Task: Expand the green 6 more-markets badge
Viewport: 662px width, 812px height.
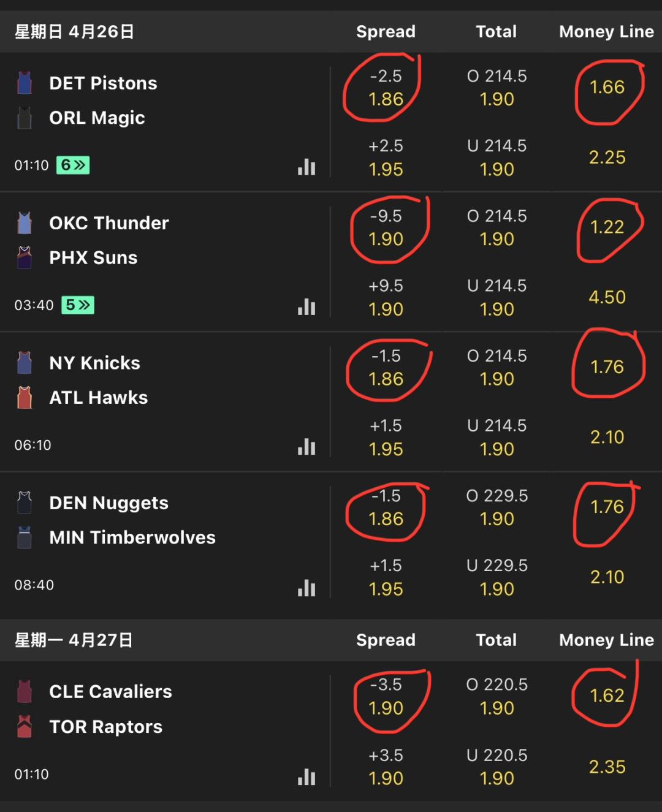Action: point(73,165)
